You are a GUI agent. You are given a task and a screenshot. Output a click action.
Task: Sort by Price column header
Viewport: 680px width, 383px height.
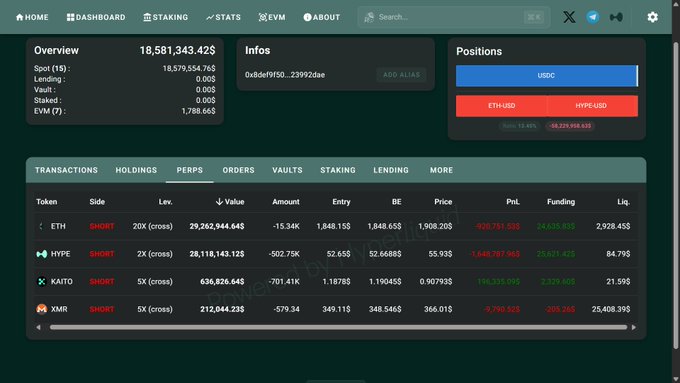tap(443, 202)
